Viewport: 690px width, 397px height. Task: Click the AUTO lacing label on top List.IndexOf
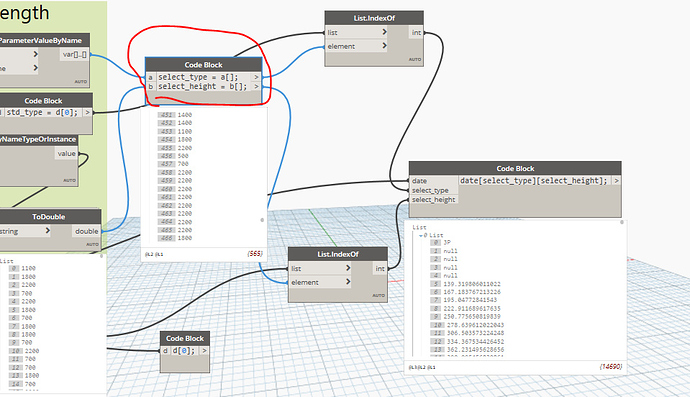point(415,59)
